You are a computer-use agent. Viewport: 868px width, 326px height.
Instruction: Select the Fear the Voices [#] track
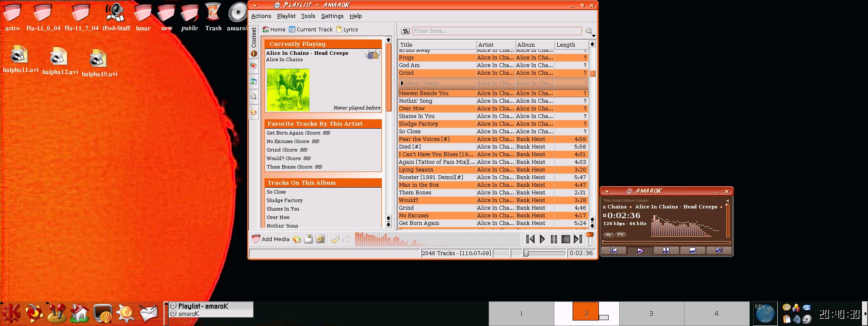(x=493, y=139)
